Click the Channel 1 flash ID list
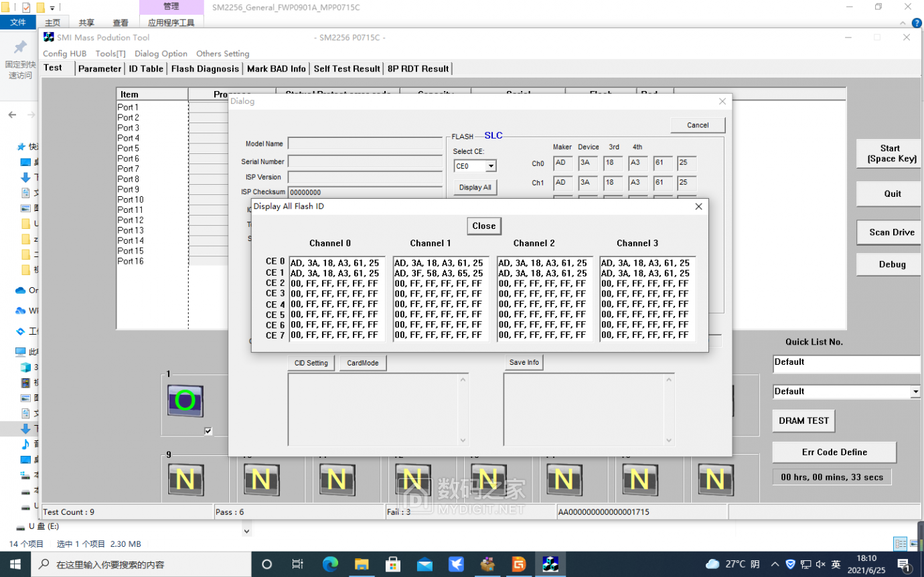The height and width of the screenshot is (577, 924). [x=441, y=299]
